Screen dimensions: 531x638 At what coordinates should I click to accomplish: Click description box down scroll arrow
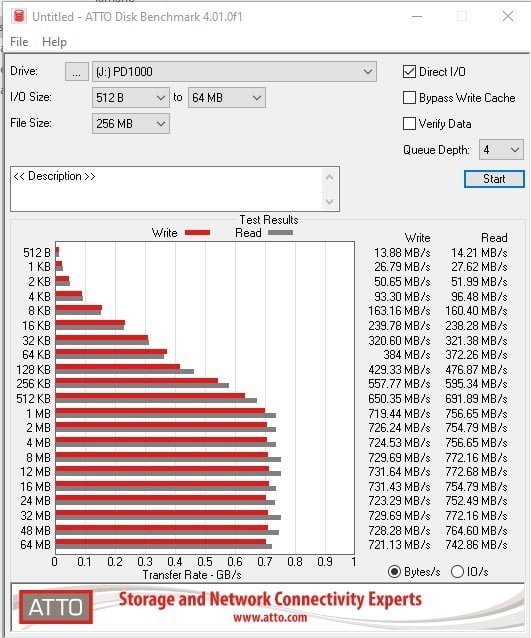(x=330, y=202)
